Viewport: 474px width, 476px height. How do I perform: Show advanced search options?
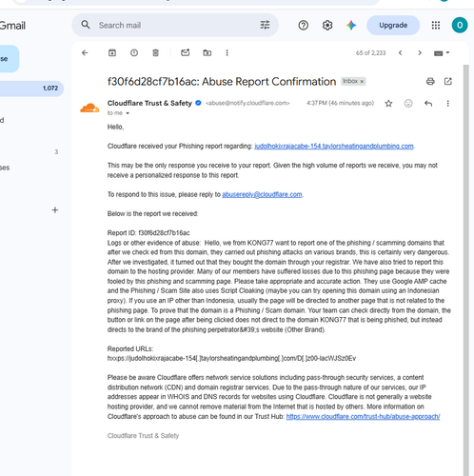(x=265, y=25)
